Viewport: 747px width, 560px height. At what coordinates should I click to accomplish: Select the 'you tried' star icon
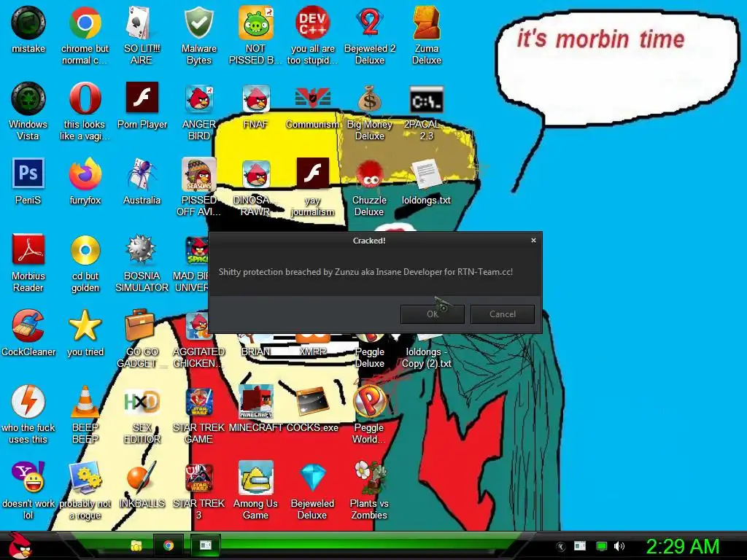85,325
